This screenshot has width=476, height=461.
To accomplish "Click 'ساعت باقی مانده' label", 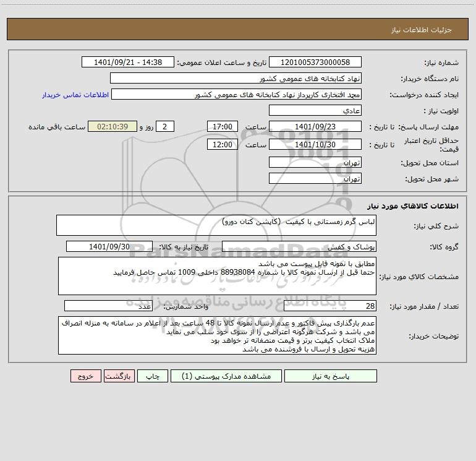I will pyautogui.click(x=57, y=127).
